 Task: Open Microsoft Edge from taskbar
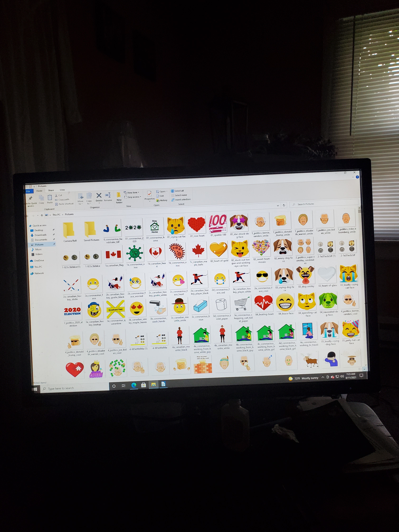point(134,385)
